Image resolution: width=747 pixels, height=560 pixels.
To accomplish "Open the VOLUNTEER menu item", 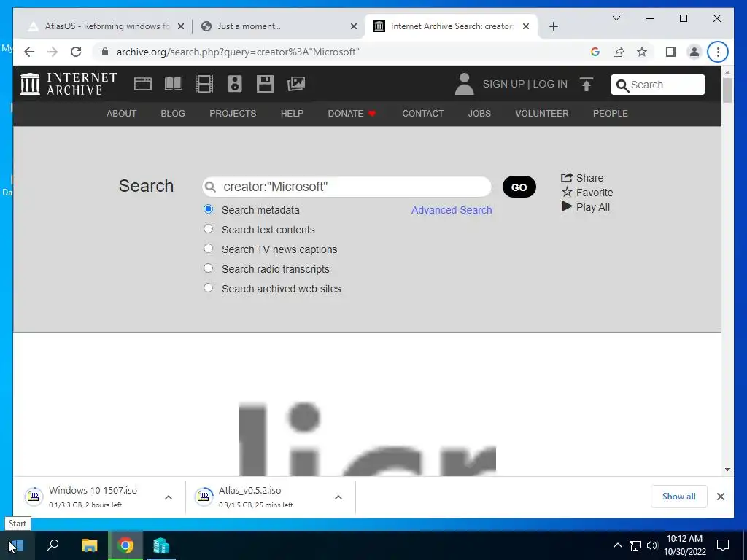I will (542, 113).
